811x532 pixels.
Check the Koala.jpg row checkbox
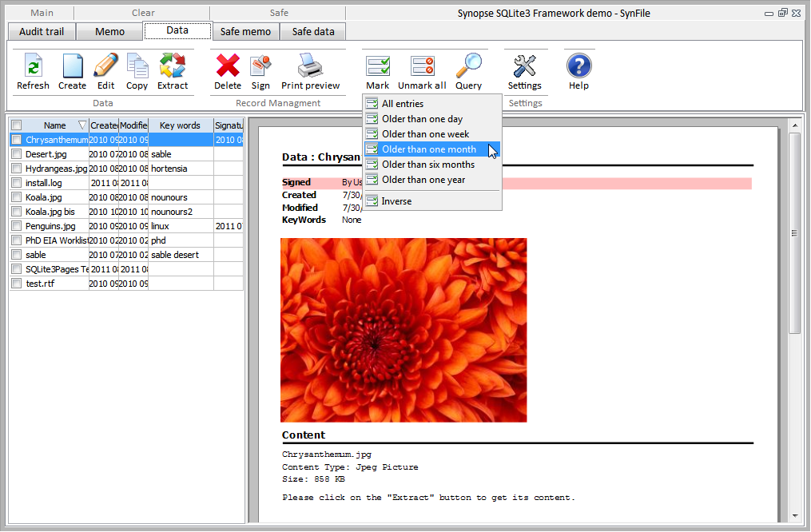tap(17, 197)
